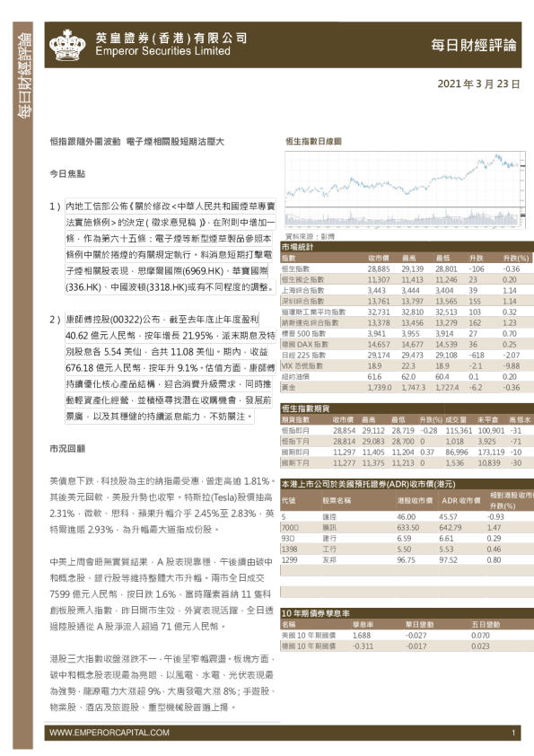Image resolution: width=534 pixels, height=756 pixels.
Task: Click the 市況回顧 section heading
Action: click(67, 448)
